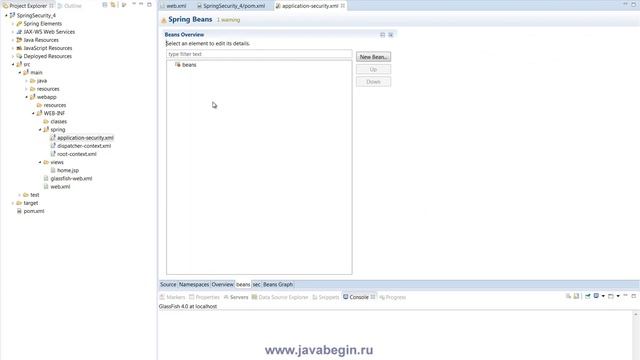Click the Console pin icon
The width and height of the screenshot is (640, 360).
(x=588, y=296)
